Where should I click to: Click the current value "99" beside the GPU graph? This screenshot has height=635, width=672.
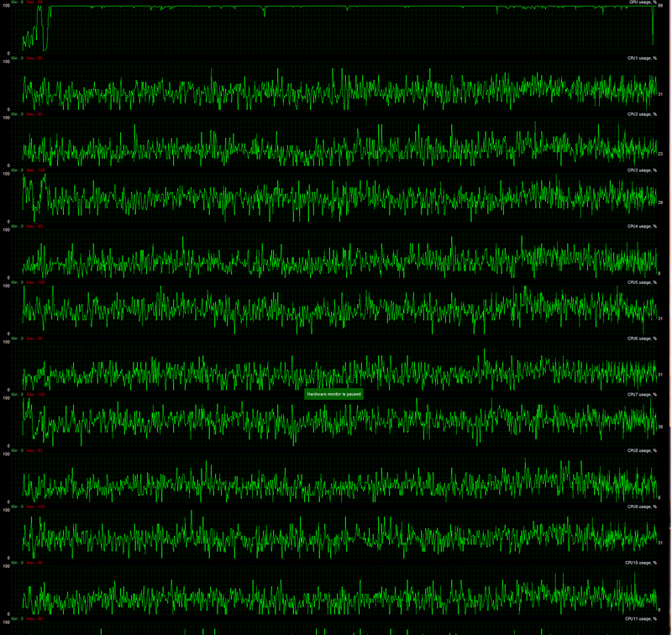click(660, 6)
